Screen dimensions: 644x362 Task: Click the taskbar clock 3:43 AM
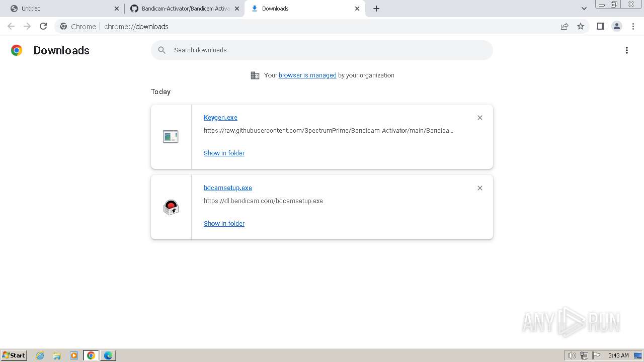tap(618, 355)
